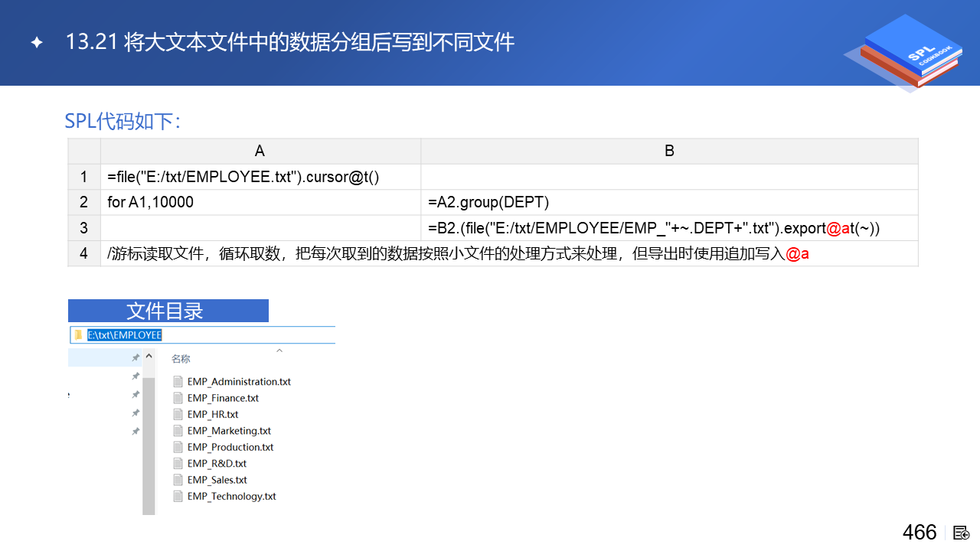Click the file icon beside EMP_Finance.txt
The height and width of the screenshot is (551, 980).
[x=178, y=398]
